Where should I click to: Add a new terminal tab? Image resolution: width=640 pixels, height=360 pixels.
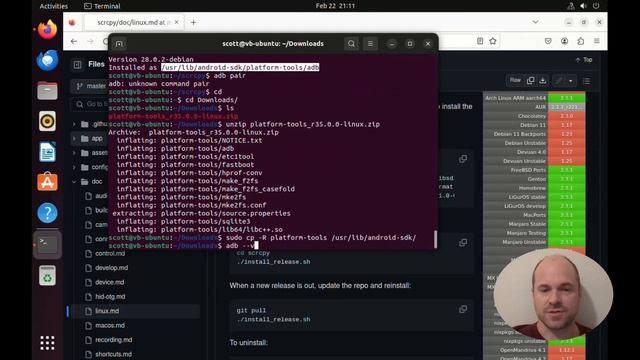pos(119,44)
